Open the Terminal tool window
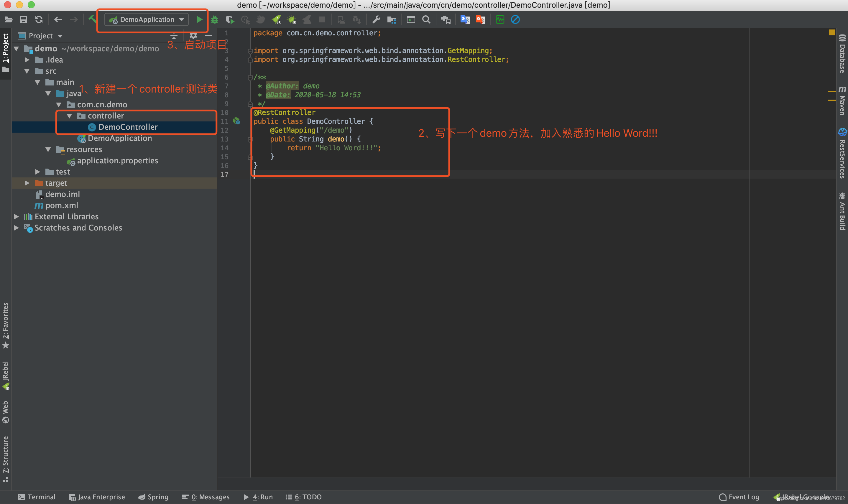This screenshot has height=504, width=848. 37,497
